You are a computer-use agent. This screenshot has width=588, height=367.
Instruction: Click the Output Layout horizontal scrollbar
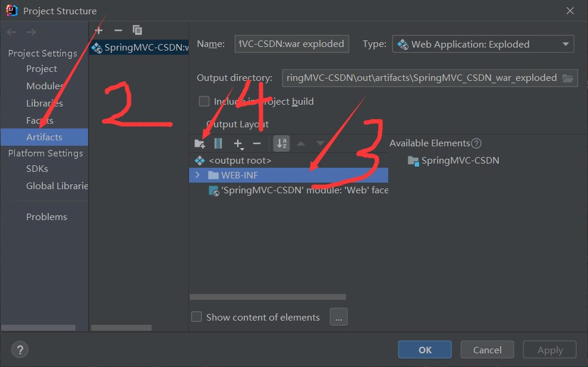click(268, 297)
